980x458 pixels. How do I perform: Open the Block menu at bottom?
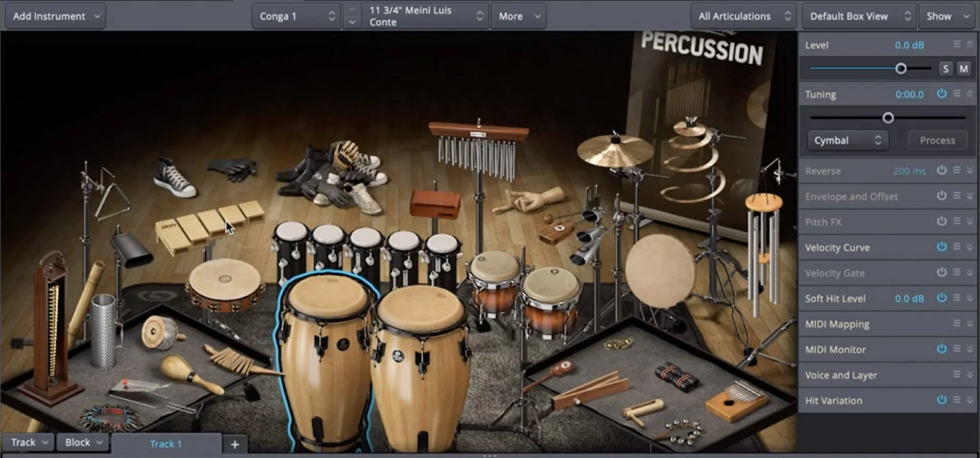(x=83, y=442)
